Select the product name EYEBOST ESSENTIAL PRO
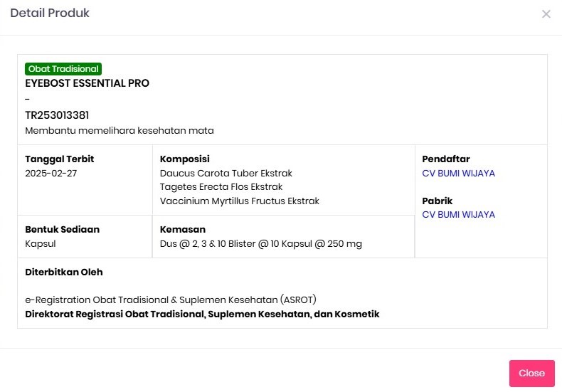The width and height of the screenshot is (562, 392). coord(87,83)
